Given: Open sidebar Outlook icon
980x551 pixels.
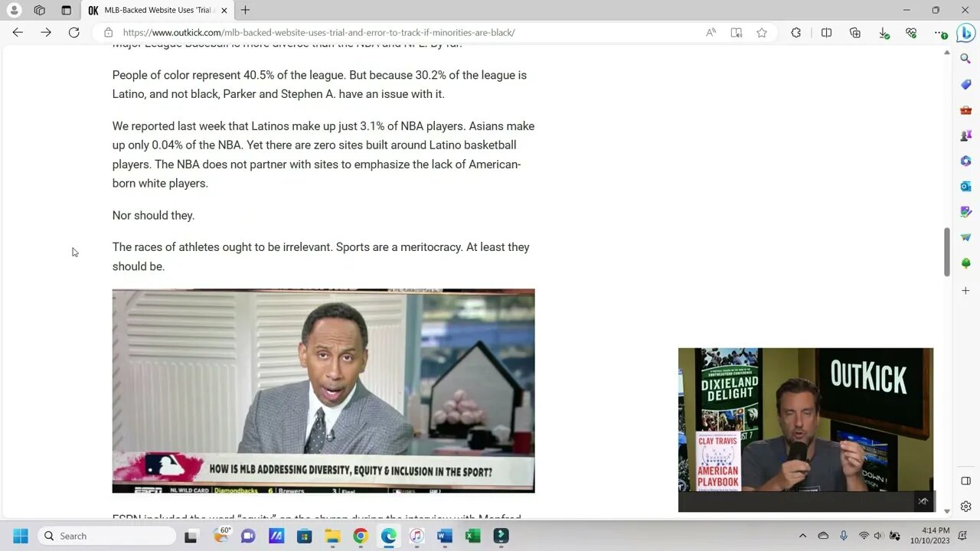Looking at the screenshot, I should tap(965, 186).
